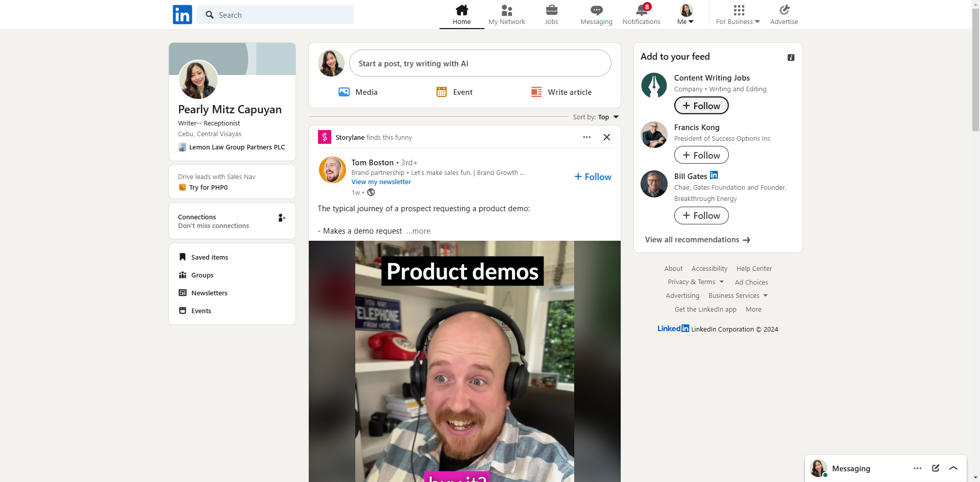The image size is (980, 482).
Task: Open Pearly Mitz Capuyan profile name
Action: click(x=230, y=110)
